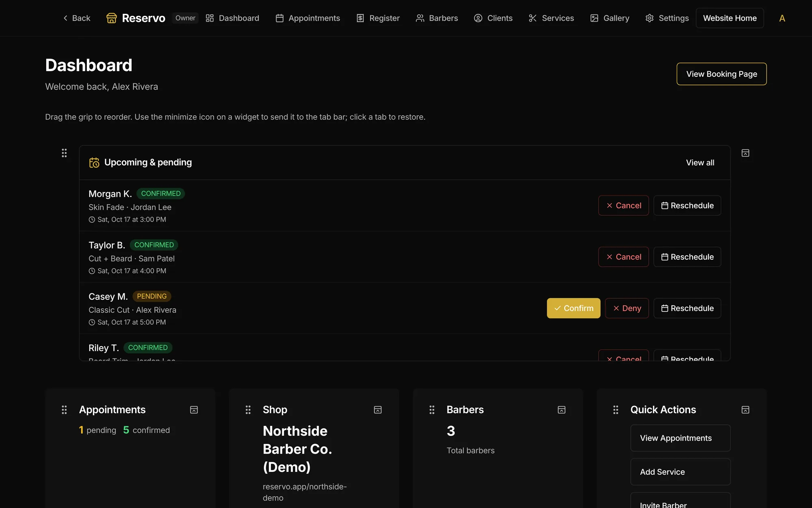Go to the Clients tab
Screen dimensions: 812x508
tap(493, 18)
